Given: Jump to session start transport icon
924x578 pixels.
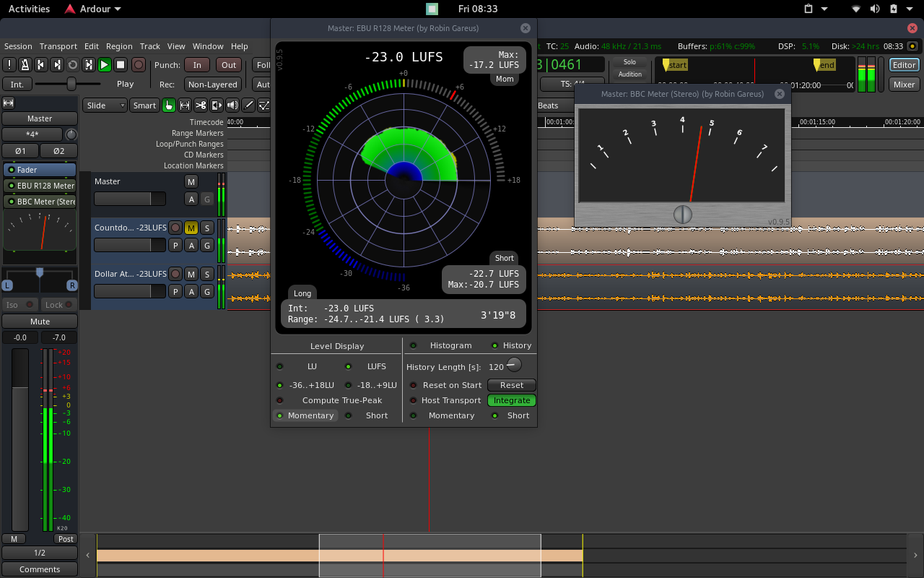Looking at the screenshot, I should tap(41, 65).
